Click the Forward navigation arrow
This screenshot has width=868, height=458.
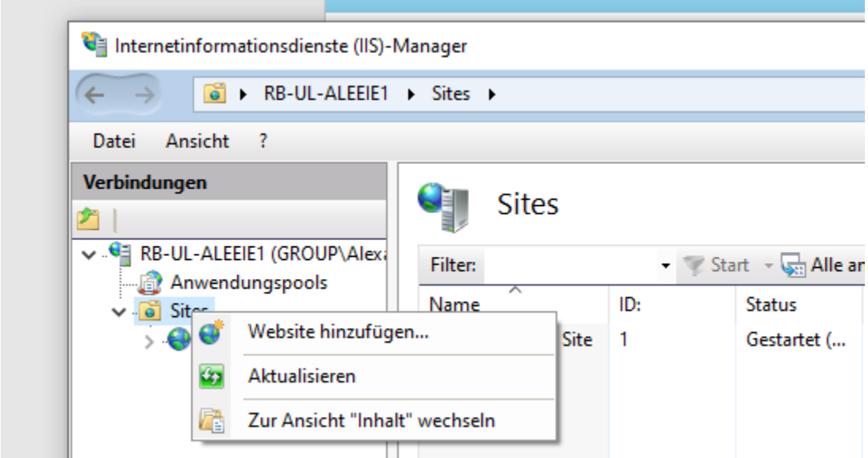(x=144, y=95)
